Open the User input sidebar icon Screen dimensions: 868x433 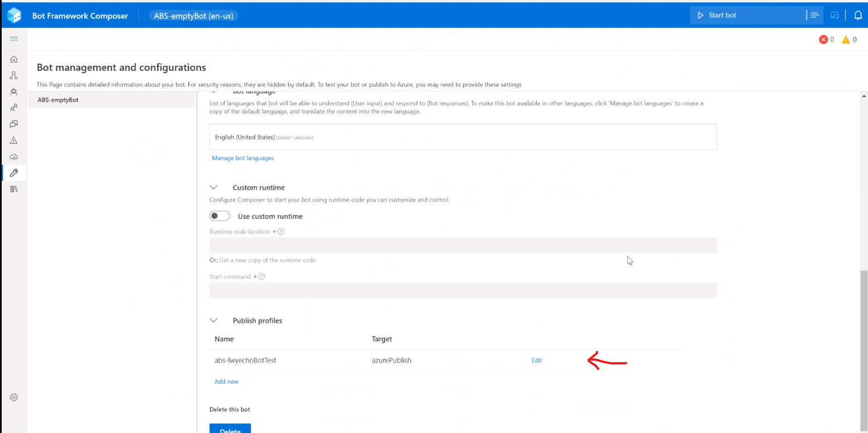point(13,107)
